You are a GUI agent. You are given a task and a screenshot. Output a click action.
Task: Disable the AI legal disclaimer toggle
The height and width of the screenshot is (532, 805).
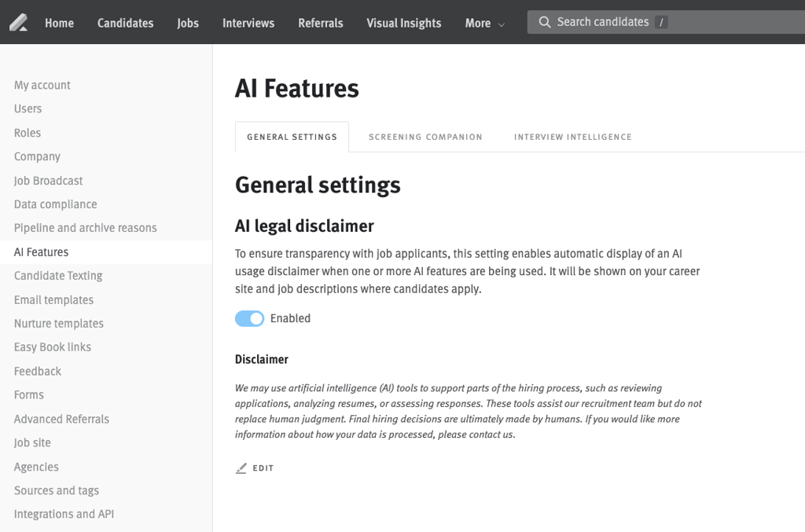249,318
